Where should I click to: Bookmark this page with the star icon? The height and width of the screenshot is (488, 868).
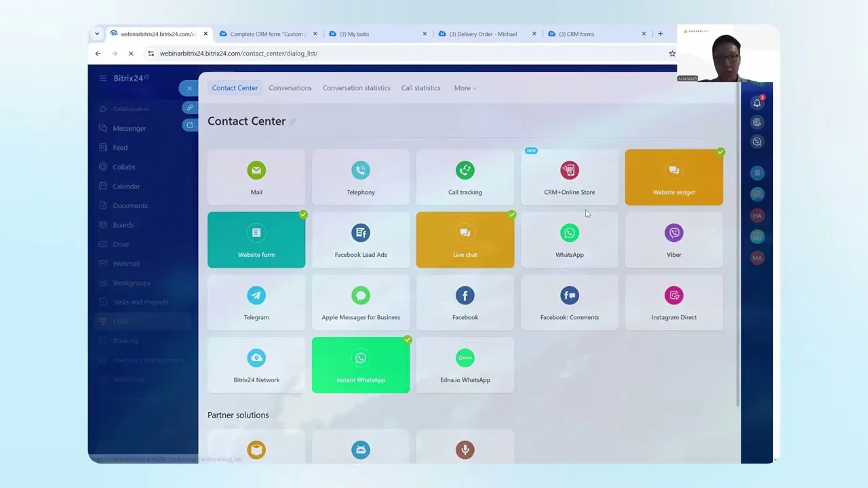click(672, 54)
